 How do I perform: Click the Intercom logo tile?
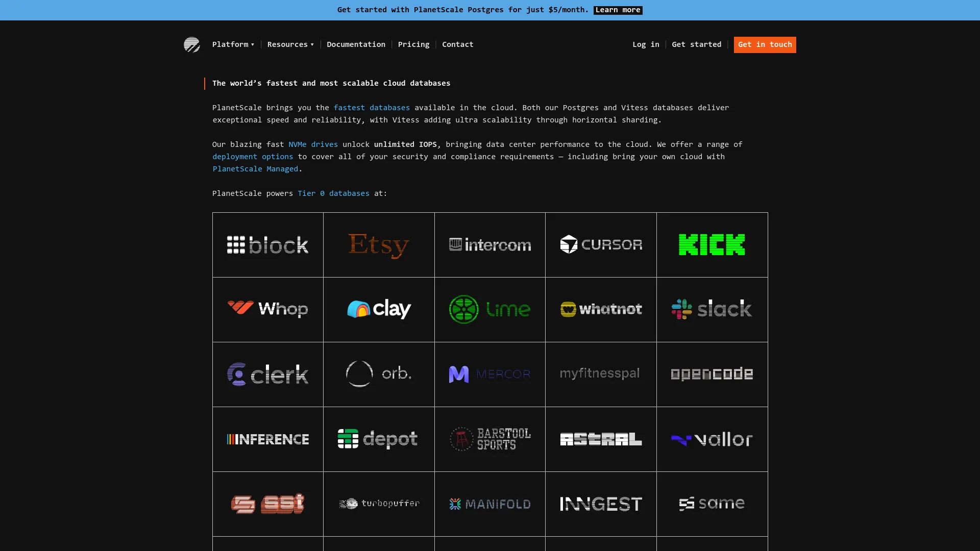pyautogui.click(x=490, y=245)
